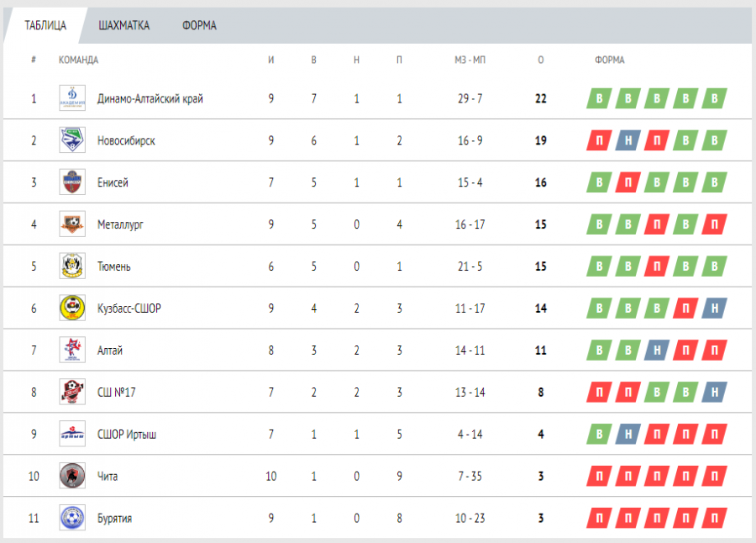
Task: Click the Тюмень club logo
Action: [x=72, y=266]
